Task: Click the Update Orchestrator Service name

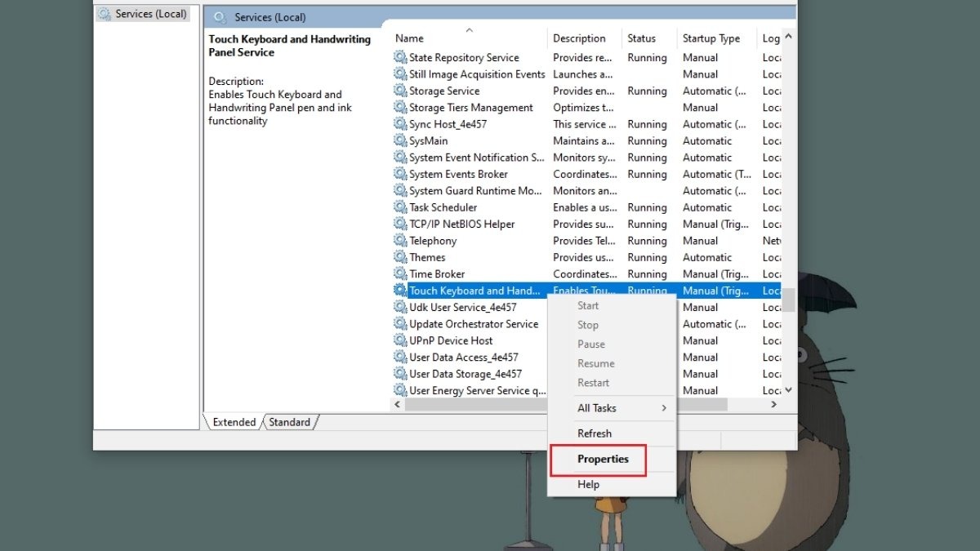Action: [x=474, y=324]
